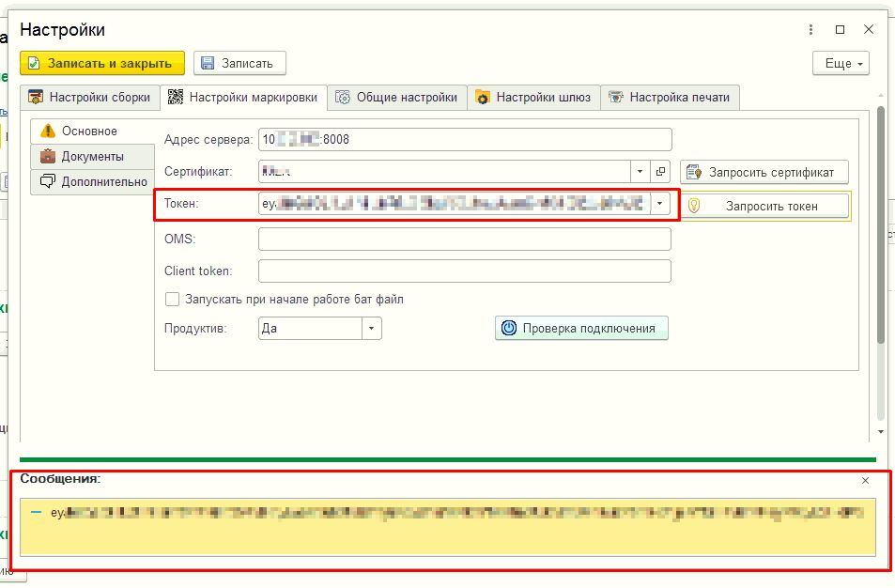Click inside the OMS input field
This screenshot has height=588, width=895.
[465, 239]
